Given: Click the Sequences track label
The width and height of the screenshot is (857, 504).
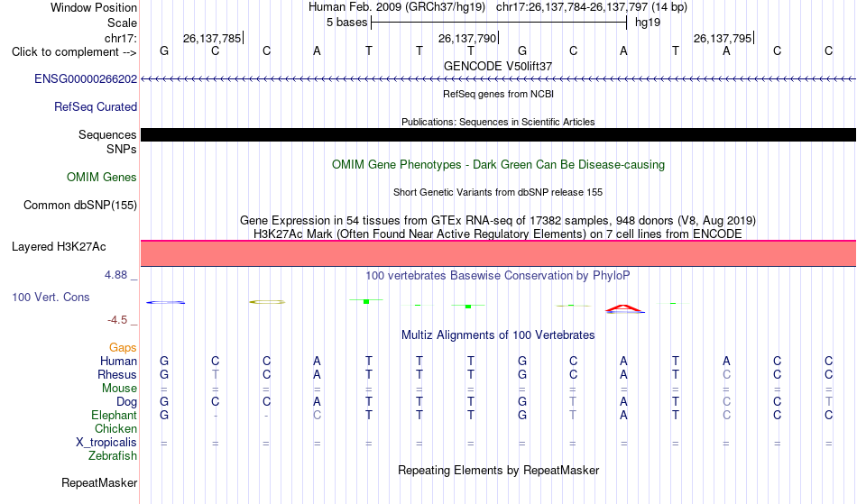Looking at the screenshot, I should click(107, 135).
